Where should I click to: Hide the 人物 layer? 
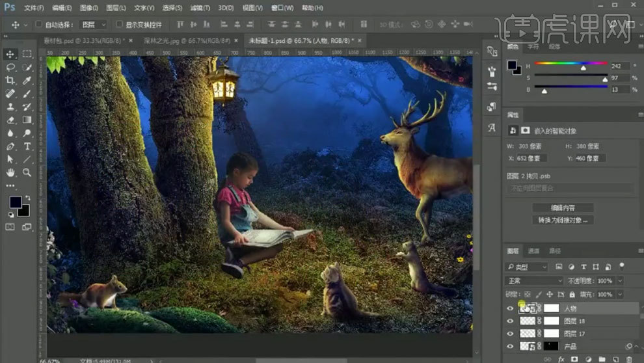point(510,308)
